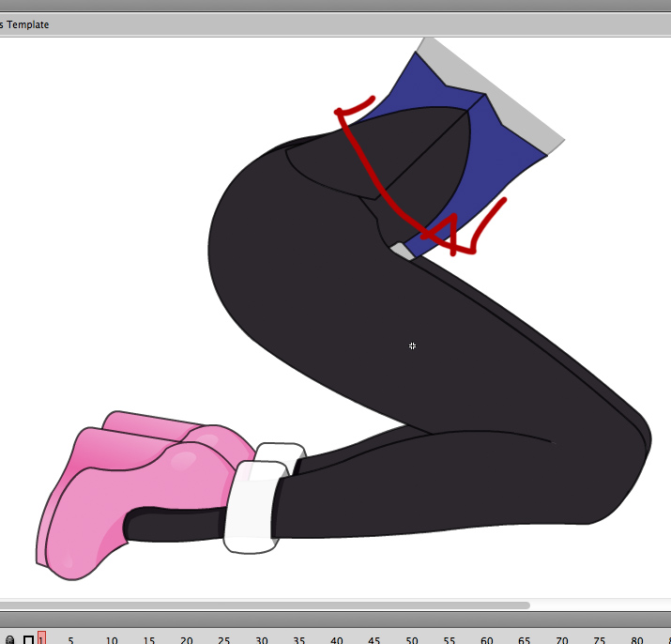
Task: Click frame 70 on the timeline ruler
Action: click(561, 639)
